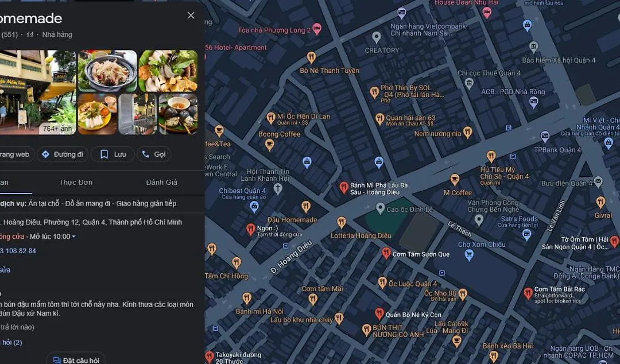620x364 pixels.
Task: Switch to the Thực Đơn tab
Action: (x=76, y=183)
